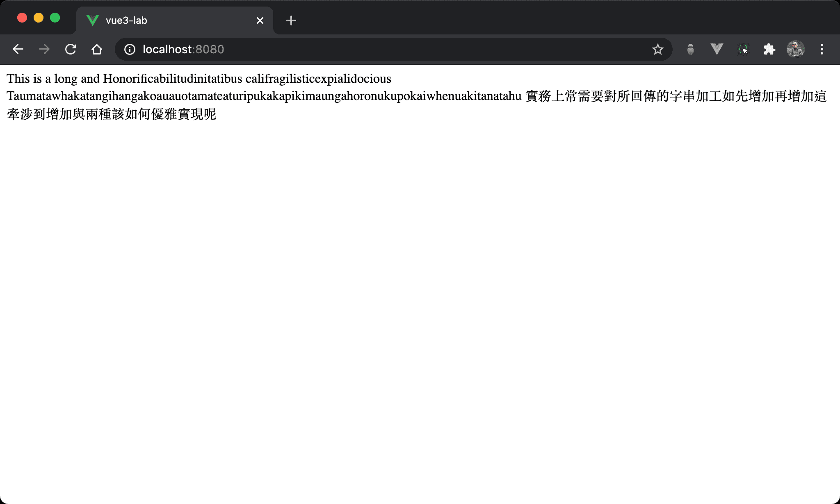Open the Chrome three-dot menu
Viewport: 840px width, 504px height.
click(x=822, y=49)
